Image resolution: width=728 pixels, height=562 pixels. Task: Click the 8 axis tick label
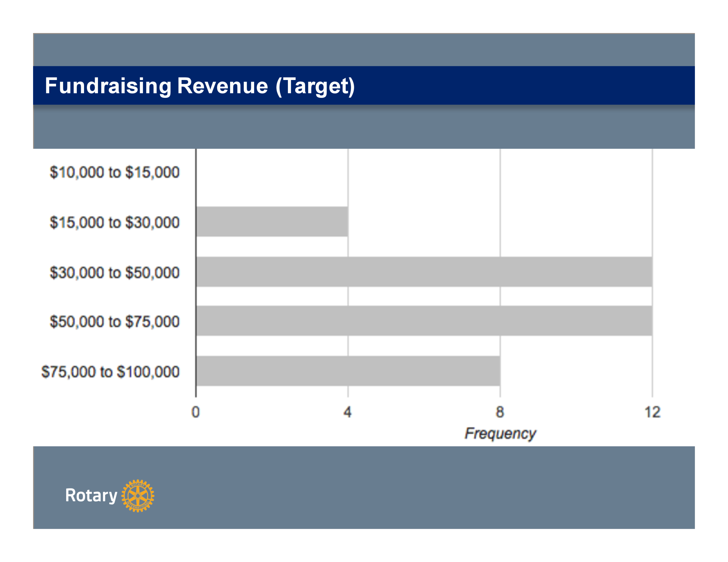[x=500, y=412]
